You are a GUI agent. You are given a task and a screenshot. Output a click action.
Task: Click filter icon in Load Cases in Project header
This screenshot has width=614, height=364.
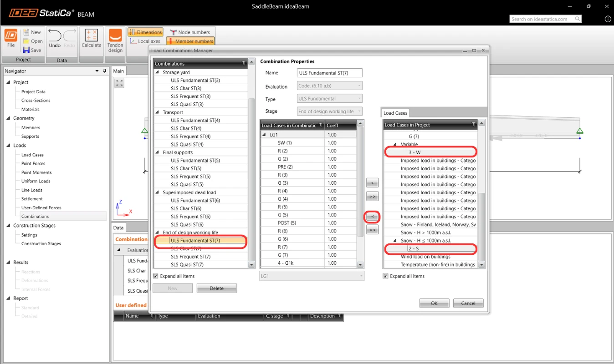[474, 125]
